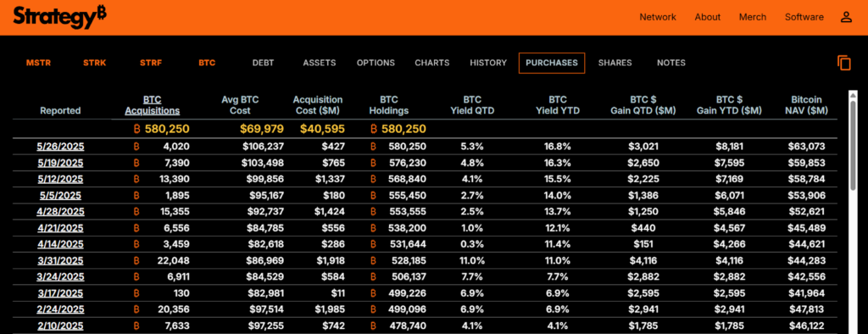Select acquisition cost $1,337
Screen dimensions: 868x334
tap(330, 179)
